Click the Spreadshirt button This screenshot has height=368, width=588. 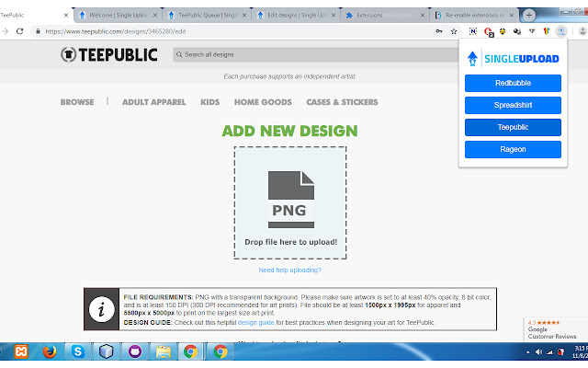coord(513,105)
